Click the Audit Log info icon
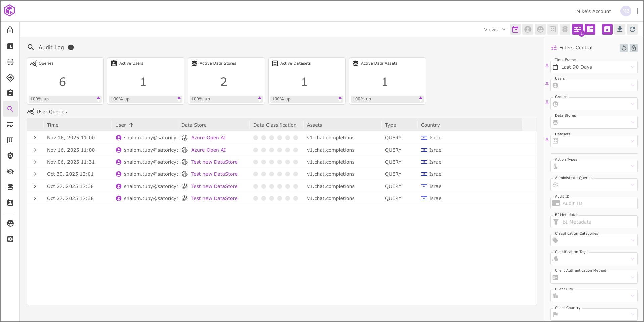644x322 pixels. pyautogui.click(x=71, y=47)
